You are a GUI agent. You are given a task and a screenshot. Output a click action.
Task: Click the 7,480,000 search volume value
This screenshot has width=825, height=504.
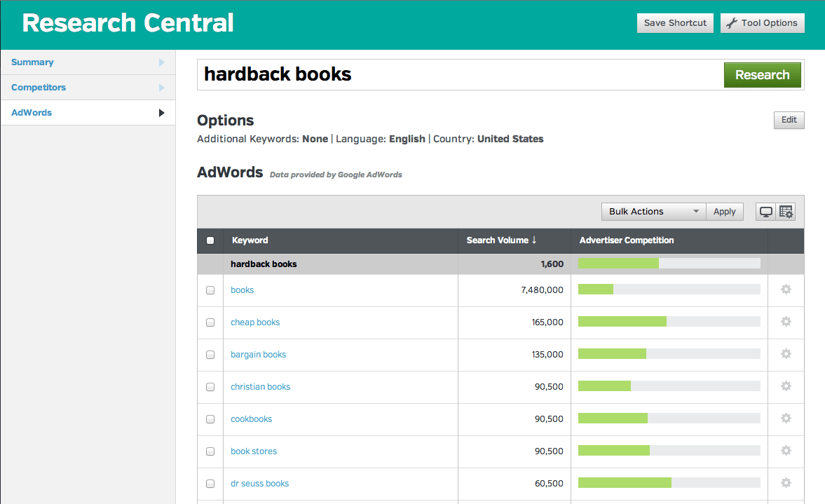click(542, 290)
